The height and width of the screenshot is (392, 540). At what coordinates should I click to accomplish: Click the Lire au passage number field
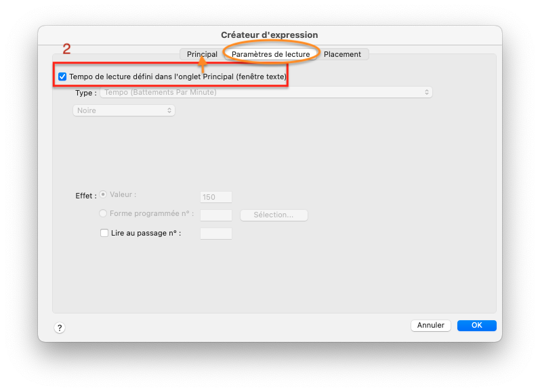pos(216,234)
